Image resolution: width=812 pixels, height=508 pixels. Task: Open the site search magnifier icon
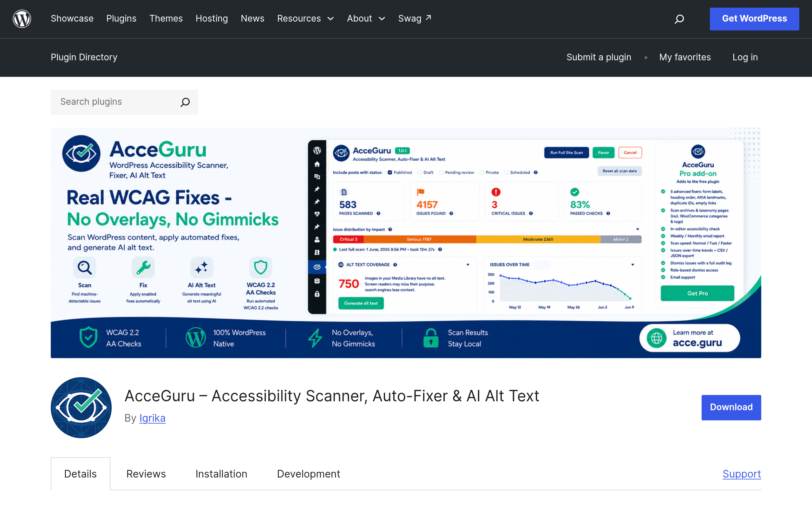point(679,19)
